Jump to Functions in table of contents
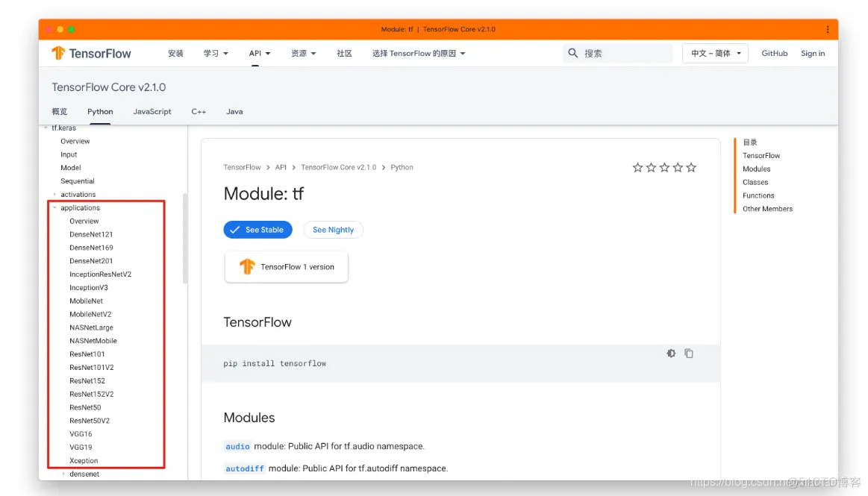868x496 pixels. point(758,195)
